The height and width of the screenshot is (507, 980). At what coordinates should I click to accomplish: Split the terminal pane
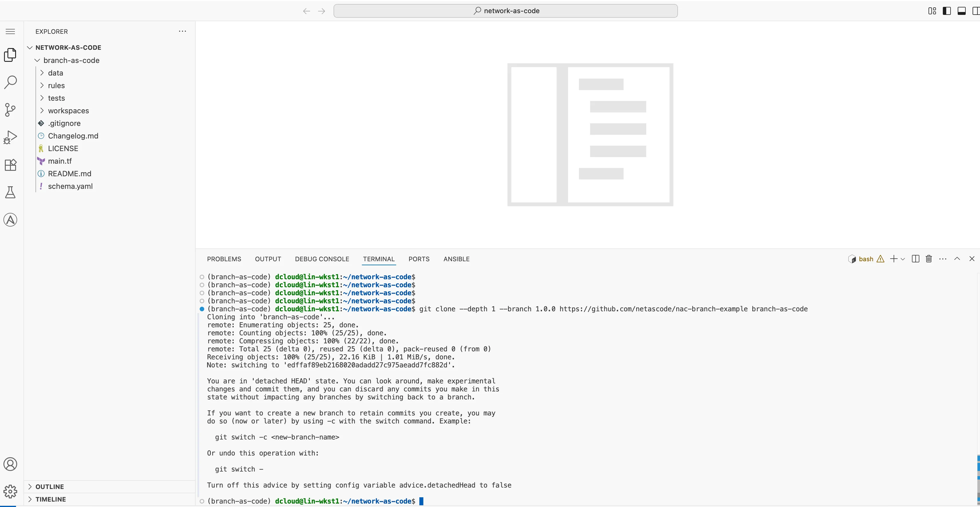point(915,259)
